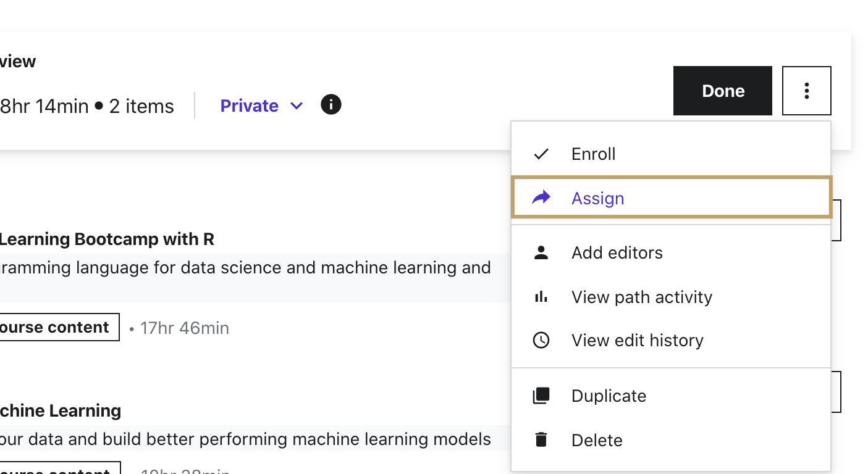Click the R programming course description text
Viewport: 868px width, 474px height.
pyautogui.click(x=245, y=268)
